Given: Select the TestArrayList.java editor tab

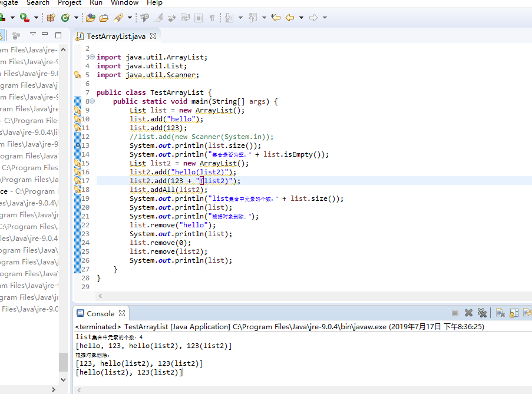Looking at the screenshot, I should 115,37.
